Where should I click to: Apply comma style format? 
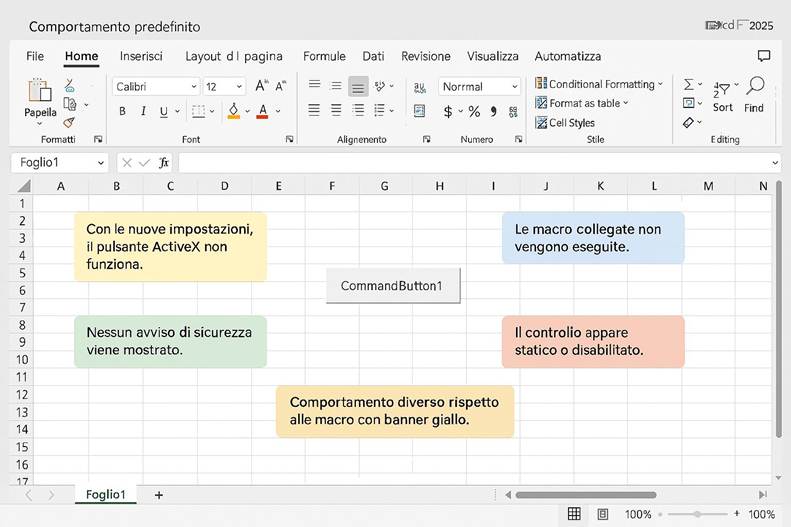494,111
